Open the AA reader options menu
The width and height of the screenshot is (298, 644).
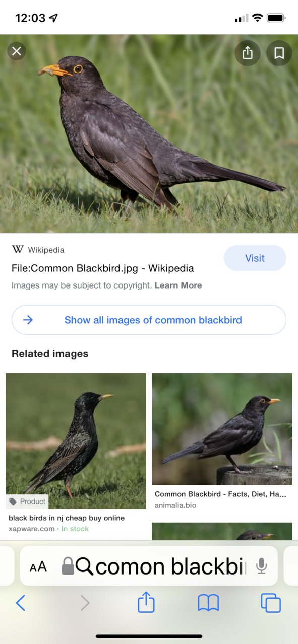coord(38,567)
